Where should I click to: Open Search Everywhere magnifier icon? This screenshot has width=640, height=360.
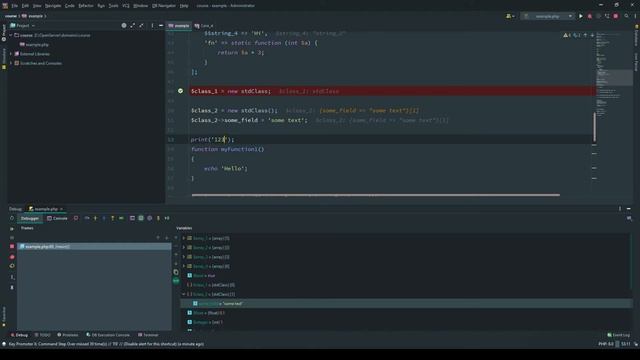click(x=627, y=16)
